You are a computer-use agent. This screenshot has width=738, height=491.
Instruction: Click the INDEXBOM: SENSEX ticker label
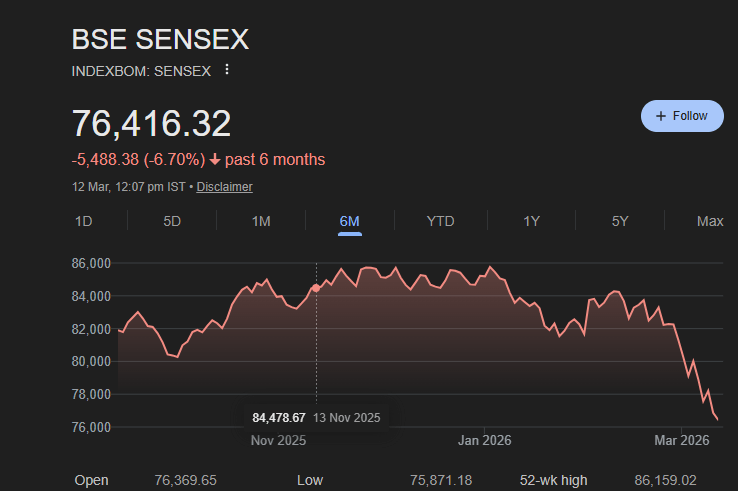(141, 71)
